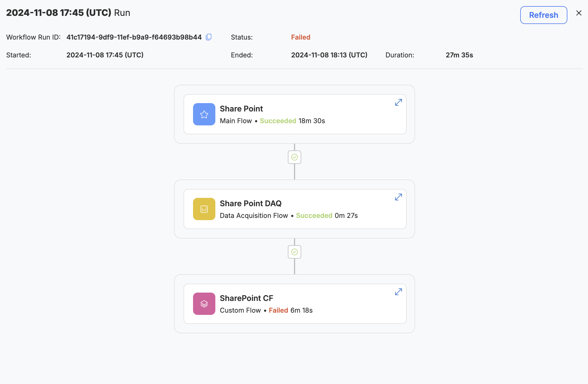Click the 18m 30s duration text
Viewport: 588px width, 384px height.
pos(312,121)
